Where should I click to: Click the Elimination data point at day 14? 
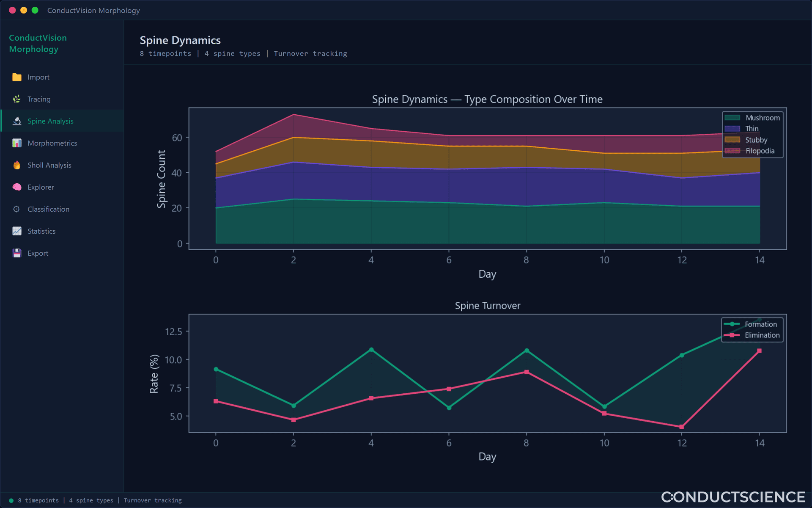pyautogui.click(x=760, y=351)
